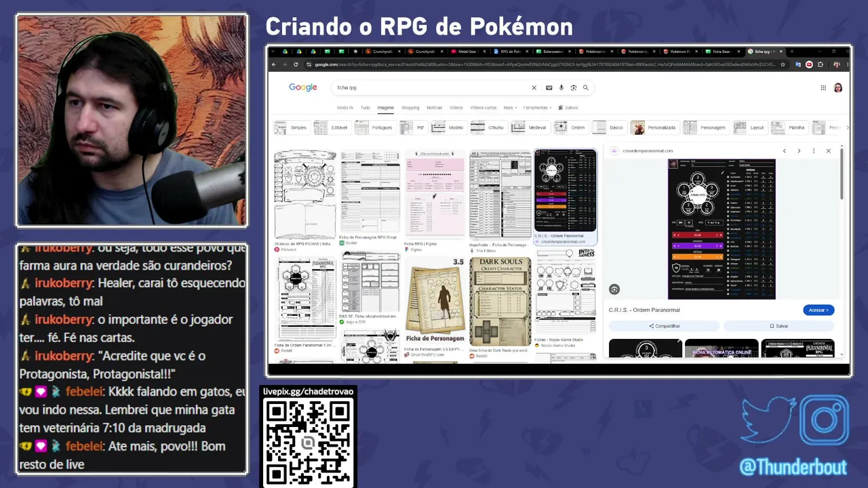Click the preview panel vertical scrollbar
This screenshot has width=868, height=488.
(842, 173)
